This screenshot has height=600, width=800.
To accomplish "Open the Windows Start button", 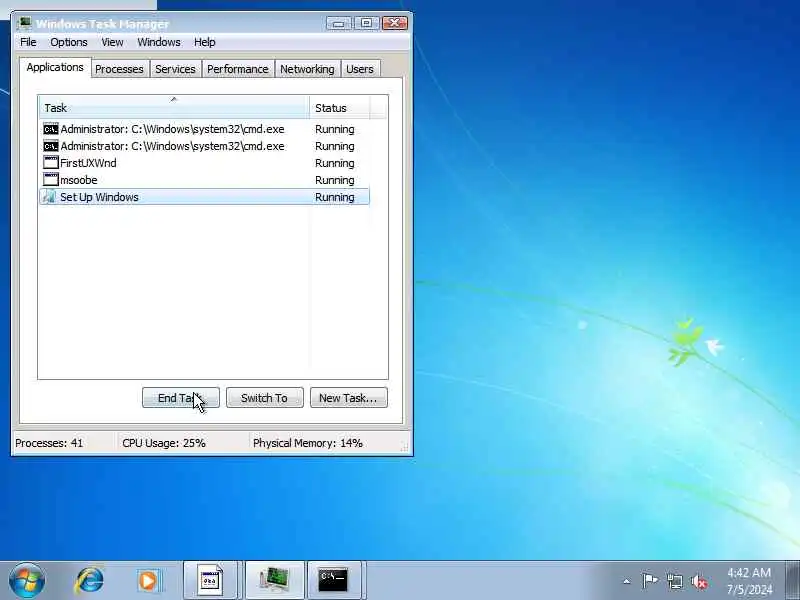I will 27,581.
